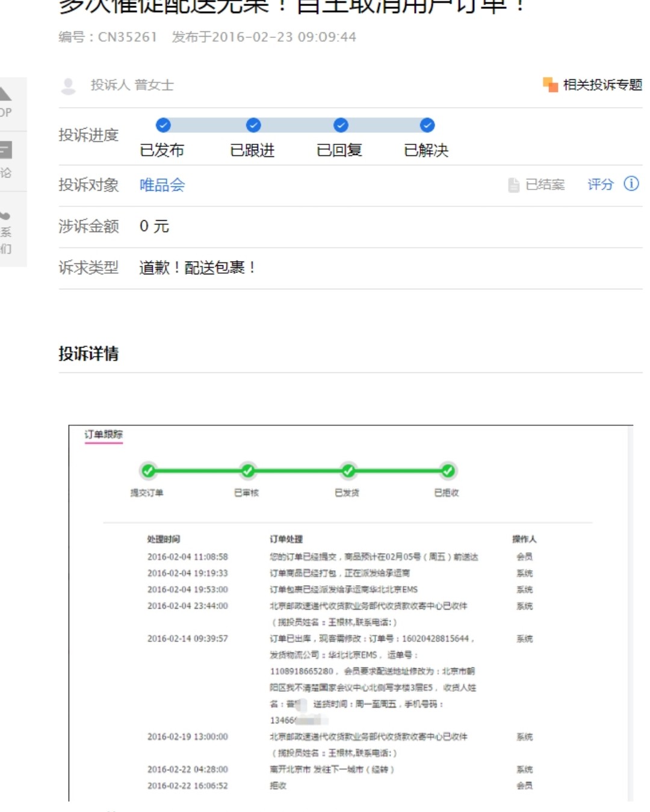This screenshot has width=650, height=812.
Task: Click the checkmark marking 已解决 status
Action: point(428,126)
